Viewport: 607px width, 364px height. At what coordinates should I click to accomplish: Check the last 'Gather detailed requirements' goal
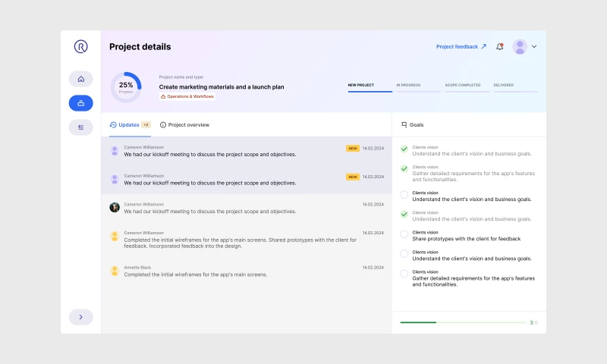(x=404, y=274)
